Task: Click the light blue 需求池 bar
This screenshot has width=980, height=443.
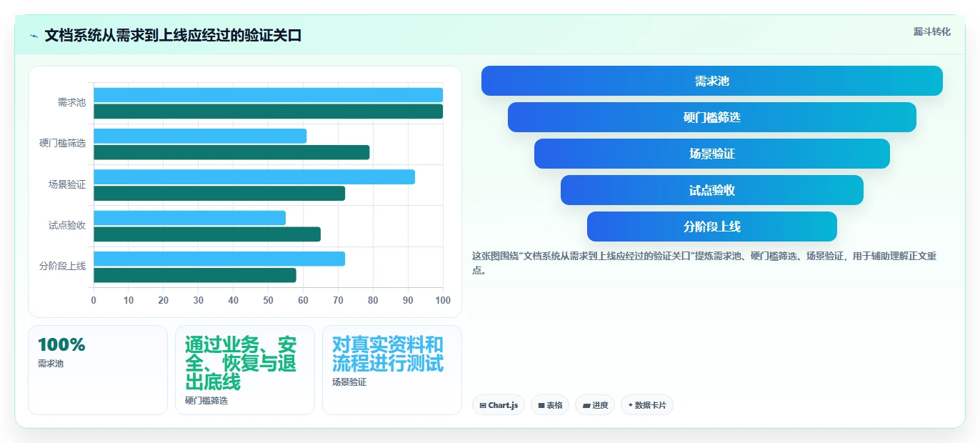Action: [268, 95]
